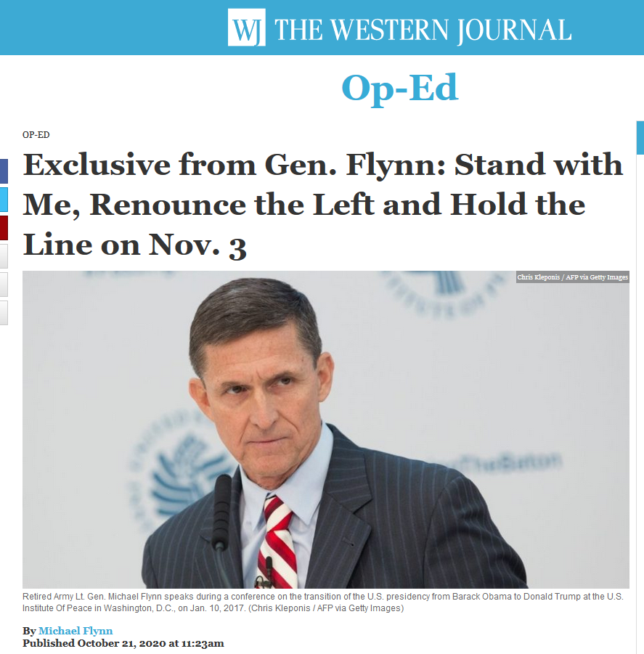Click the article photo of Michael Flynn
The height and width of the screenshot is (654, 644).
point(326,430)
